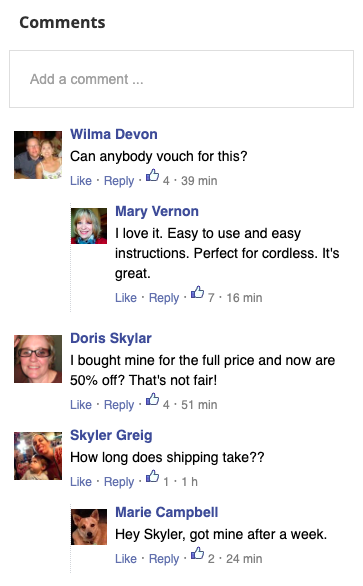Reply to Skyler Greig's shipping question
This screenshot has width=363, height=586.
(119, 482)
